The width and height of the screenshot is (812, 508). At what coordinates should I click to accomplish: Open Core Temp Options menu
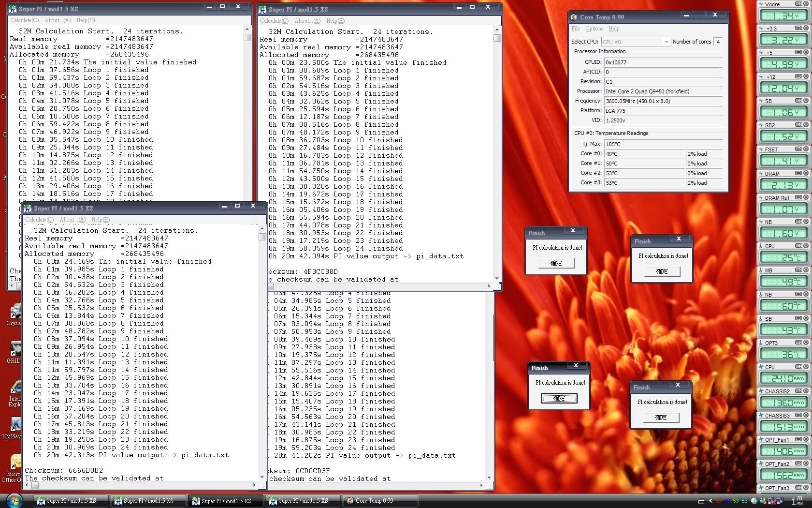594,29
